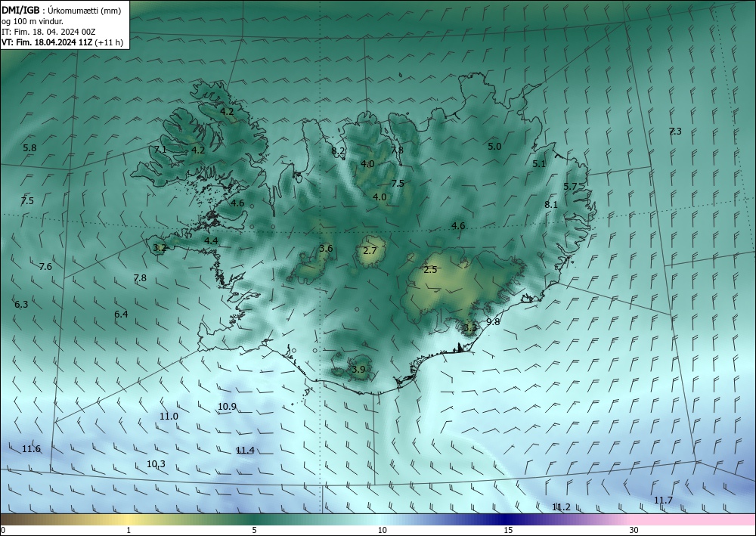
Task: Click the DMI/IGB title in the legend box
Action: click(x=20, y=11)
